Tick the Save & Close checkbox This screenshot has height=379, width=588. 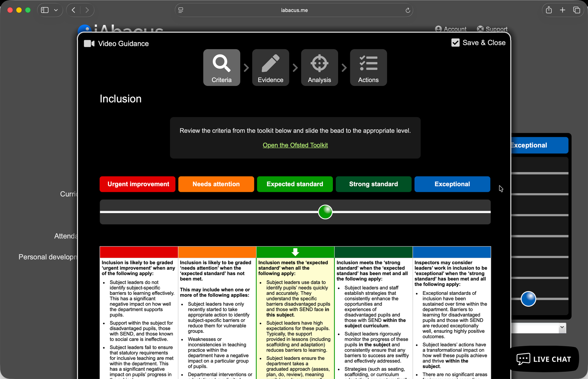tap(455, 43)
